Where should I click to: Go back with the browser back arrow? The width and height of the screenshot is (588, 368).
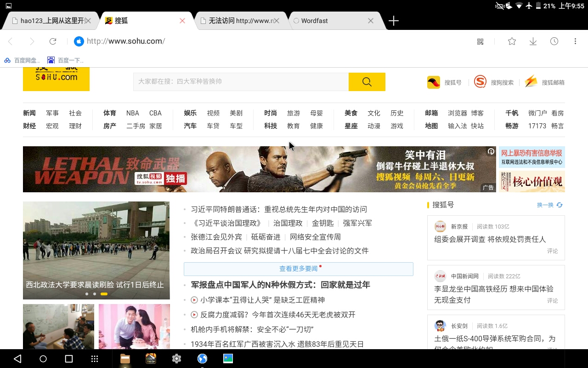[x=10, y=41]
